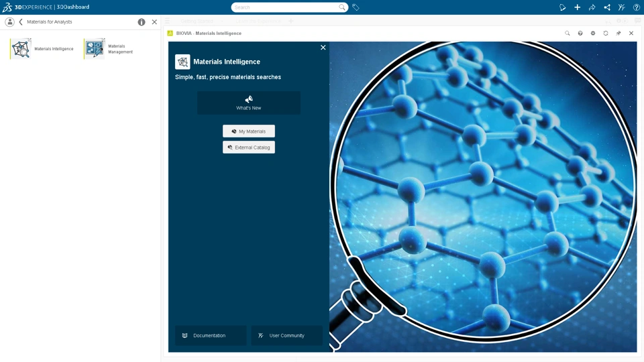644x362 pixels.
Task: Click the 3DDashboard title text
Action: pos(72,7)
